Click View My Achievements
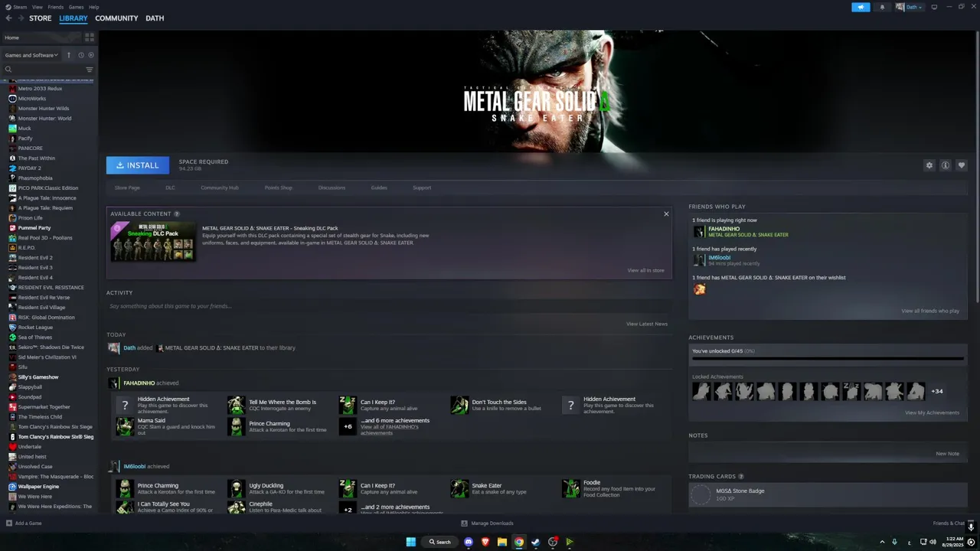980x551 pixels. [932, 412]
